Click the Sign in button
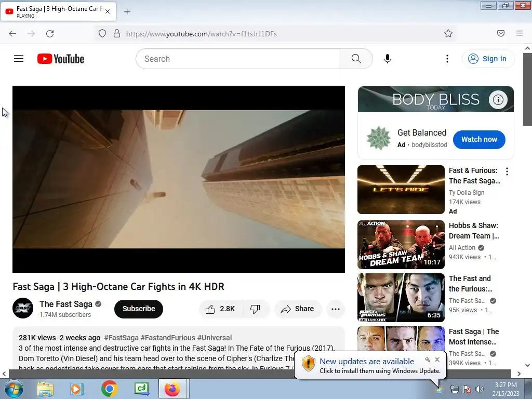The width and height of the screenshot is (532, 399). click(x=487, y=59)
